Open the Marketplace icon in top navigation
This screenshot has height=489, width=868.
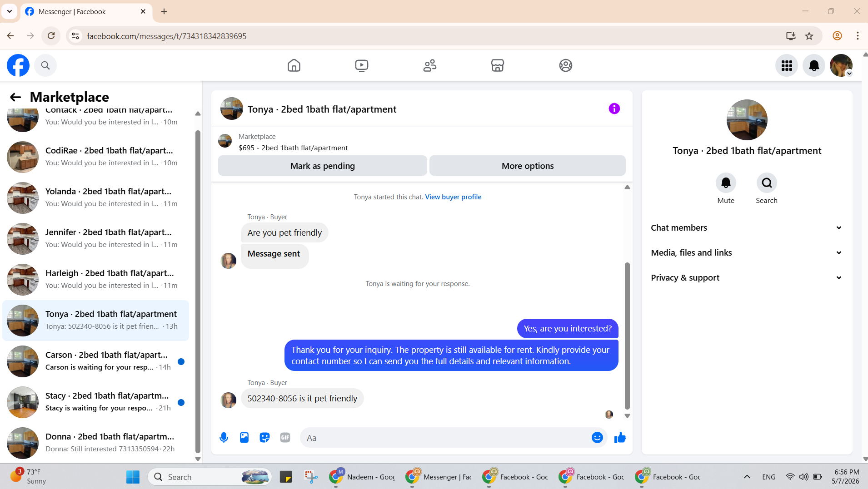(498, 65)
